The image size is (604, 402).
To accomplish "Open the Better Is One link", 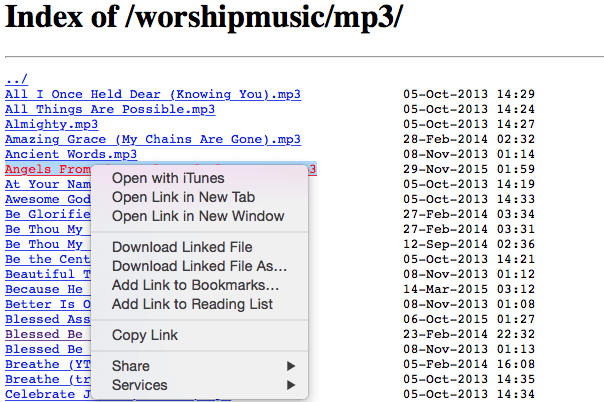I will pos(48,305).
